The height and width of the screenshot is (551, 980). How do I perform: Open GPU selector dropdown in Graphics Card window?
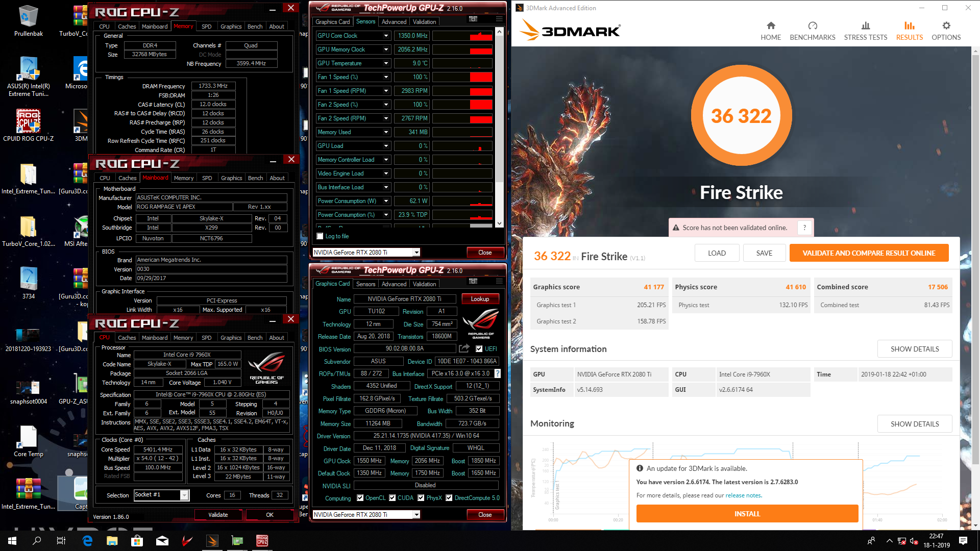pos(416,515)
